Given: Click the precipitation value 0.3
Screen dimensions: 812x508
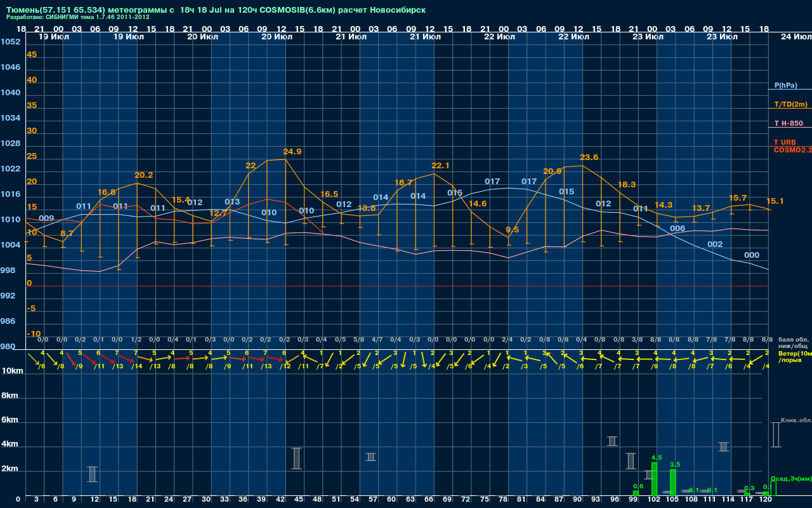Looking at the screenshot, I should (749, 488).
